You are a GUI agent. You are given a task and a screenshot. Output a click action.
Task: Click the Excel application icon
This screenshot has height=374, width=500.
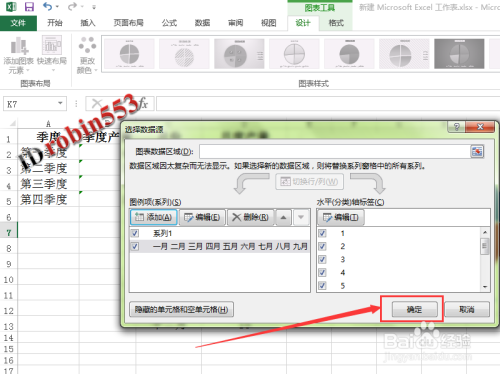pyautogui.click(x=11, y=7)
